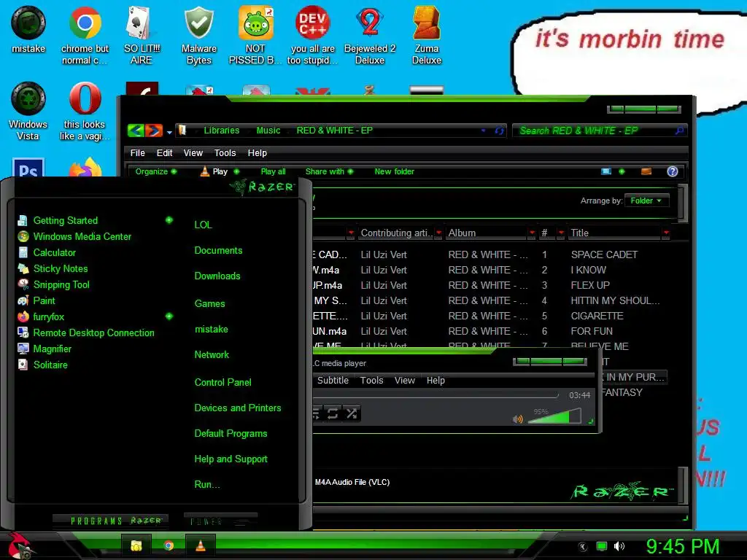The image size is (747, 560).
Task: Click the VLC playback seek bar
Action: click(x=435, y=395)
